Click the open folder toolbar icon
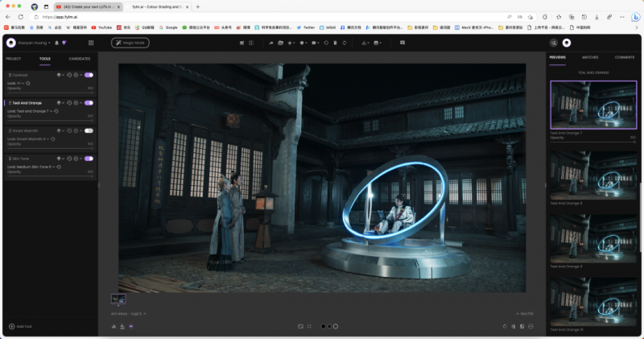This screenshot has height=339, width=644. click(x=280, y=43)
